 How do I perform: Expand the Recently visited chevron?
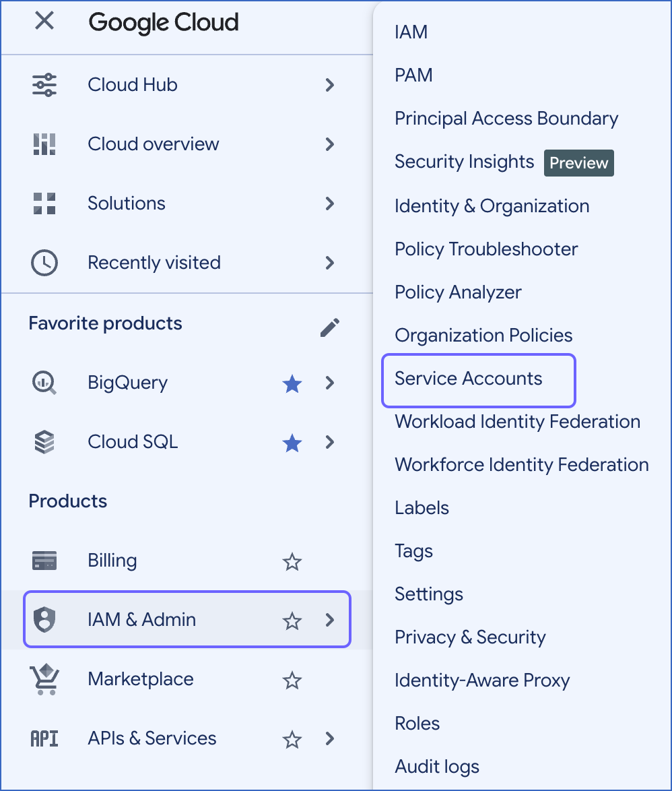click(x=330, y=263)
